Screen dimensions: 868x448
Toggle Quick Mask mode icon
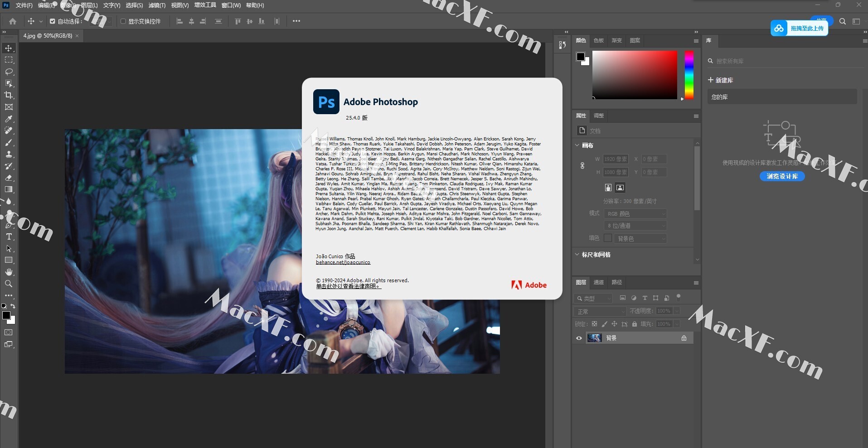(9, 332)
